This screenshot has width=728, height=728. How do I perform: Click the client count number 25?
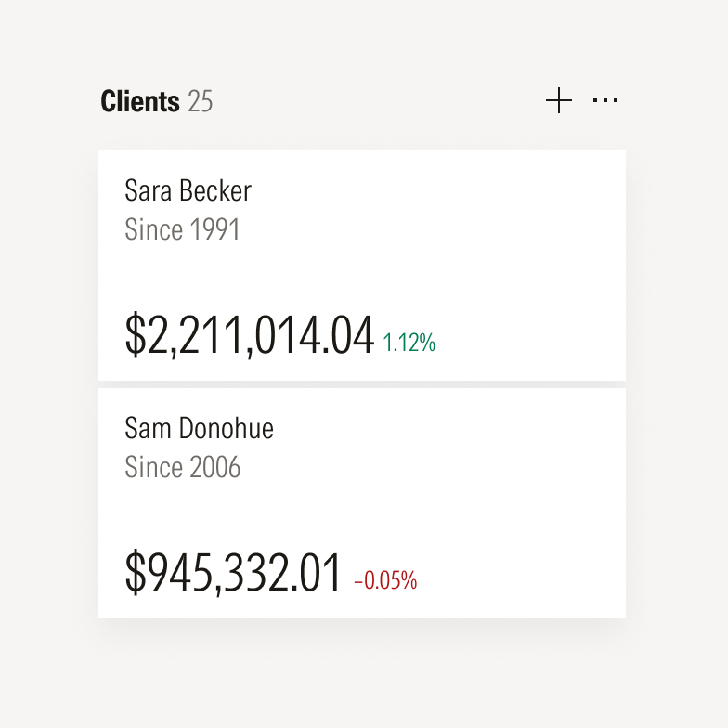tap(201, 101)
